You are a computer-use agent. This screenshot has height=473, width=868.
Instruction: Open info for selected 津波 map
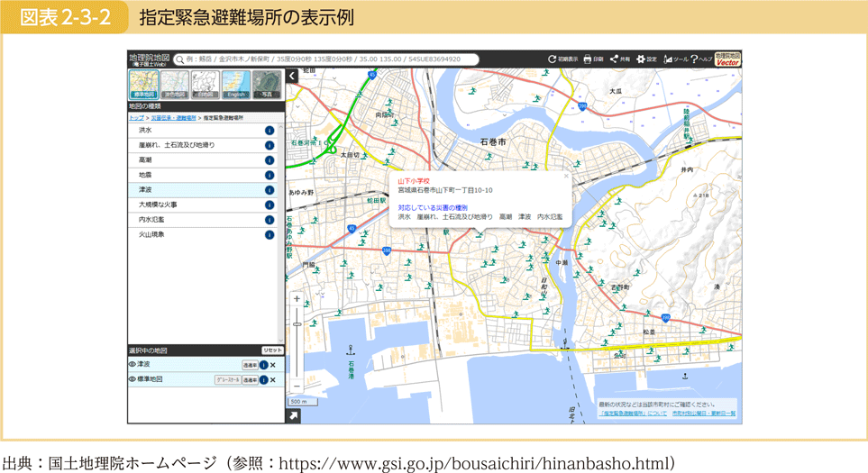[x=263, y=365]
